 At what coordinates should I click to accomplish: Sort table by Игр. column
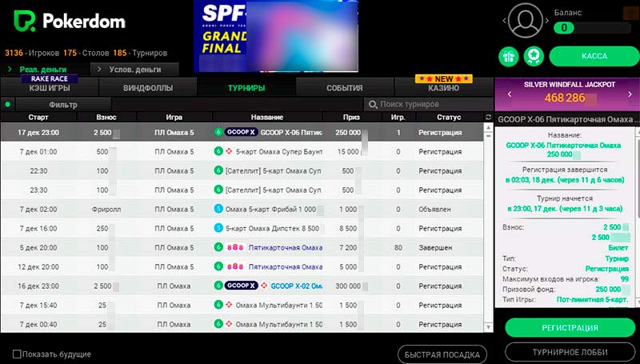(x=398, y=117)
